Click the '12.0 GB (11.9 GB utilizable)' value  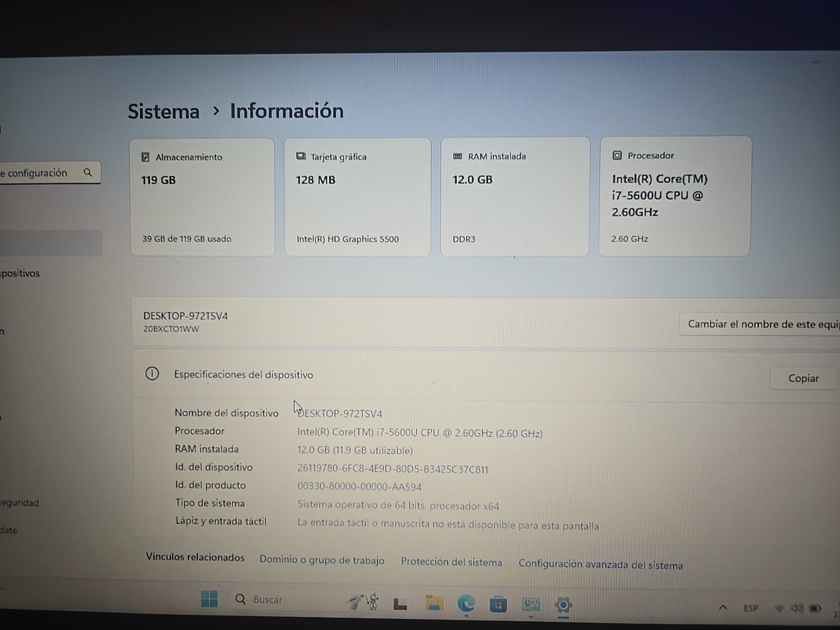pos(355,450)
